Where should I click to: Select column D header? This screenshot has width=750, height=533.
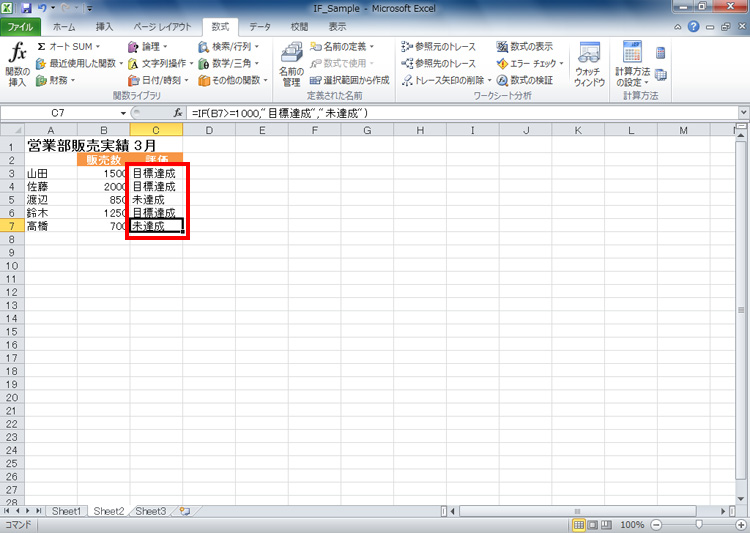209,130
